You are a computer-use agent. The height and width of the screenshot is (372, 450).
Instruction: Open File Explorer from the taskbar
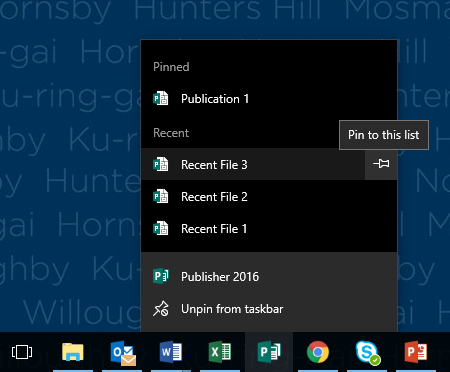[x=73, y=352]
